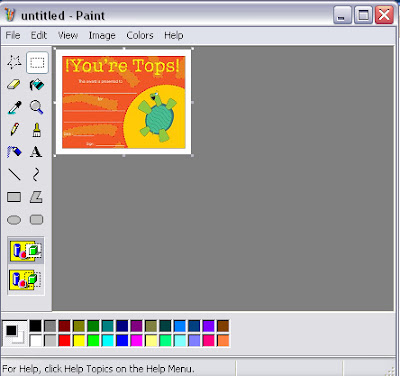Choose the straight Line tool
This screenshot has width=400, height=376.
pos(14,174)
